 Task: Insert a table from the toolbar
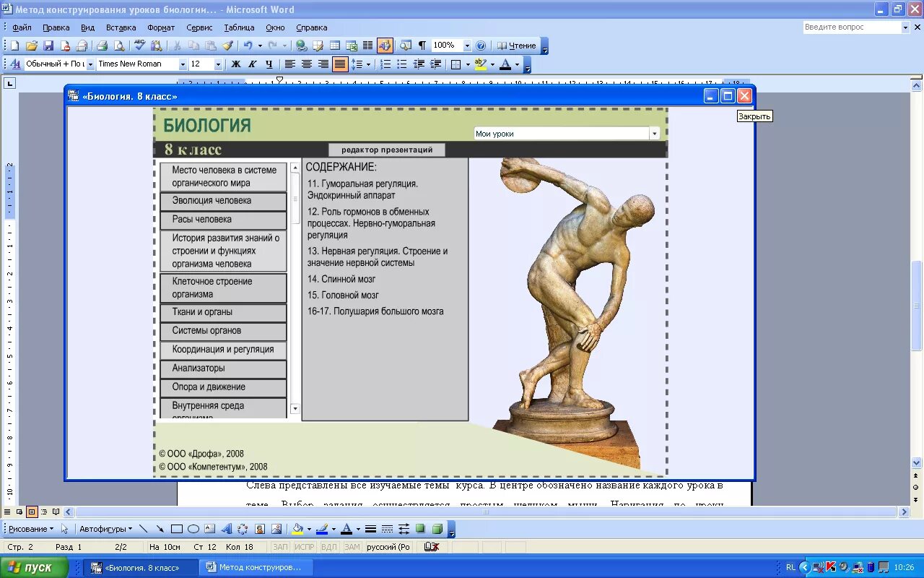(335, 46)
